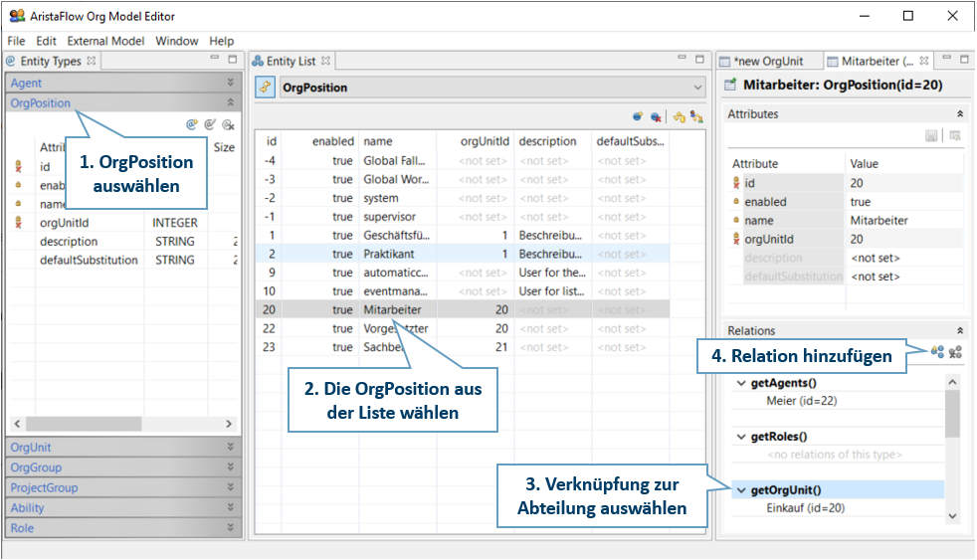Collapse the getRoles() relation node

pyautogui.click(x=741, y=437)
